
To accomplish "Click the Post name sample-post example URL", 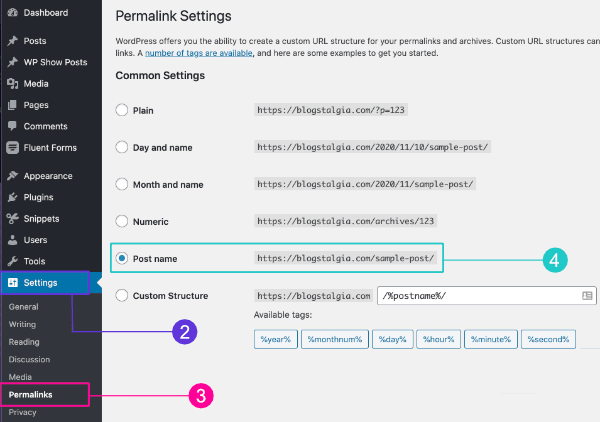I will [346, 258].
